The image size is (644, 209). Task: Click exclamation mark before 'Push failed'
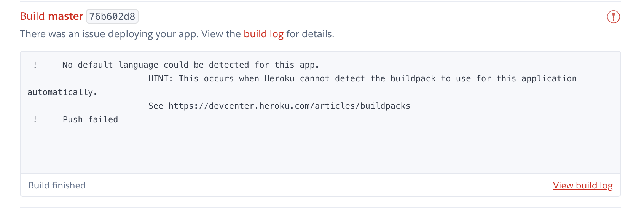pyautogui.click(x=35, y=120)
